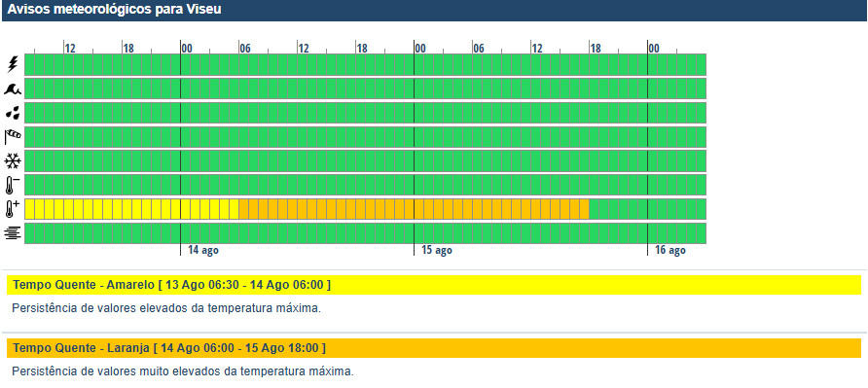The image size is (868, 388).
Task: Click green segment at end of hot weather row
Action: [647, 209]
